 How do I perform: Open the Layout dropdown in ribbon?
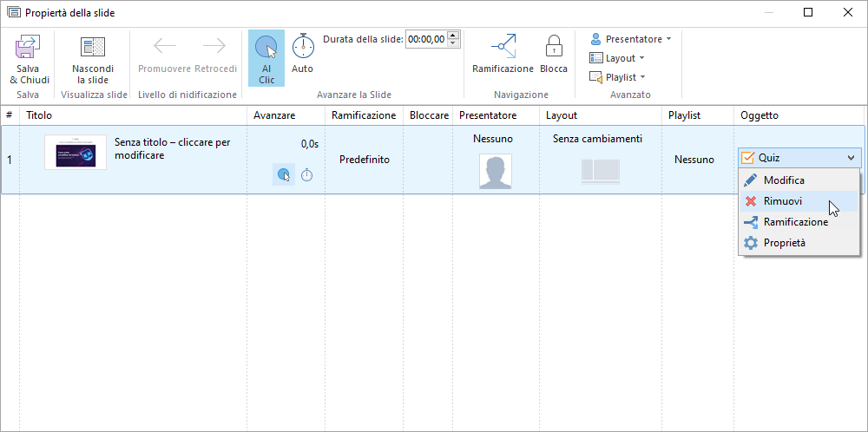coord(617,58)
